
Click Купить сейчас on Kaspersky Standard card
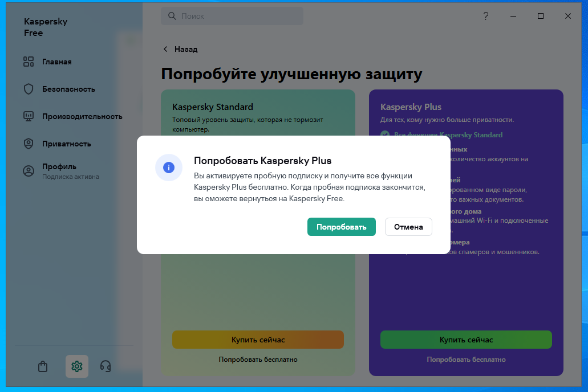[x=258, y=340]
